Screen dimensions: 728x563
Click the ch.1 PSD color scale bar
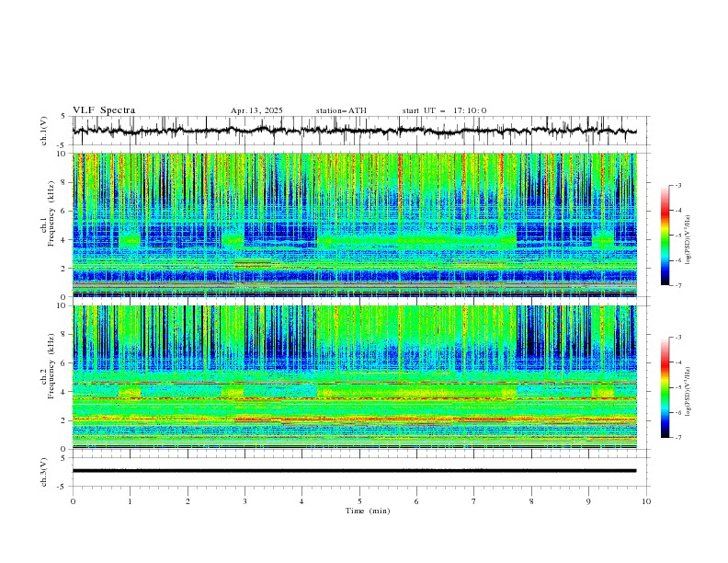[665, 236]
